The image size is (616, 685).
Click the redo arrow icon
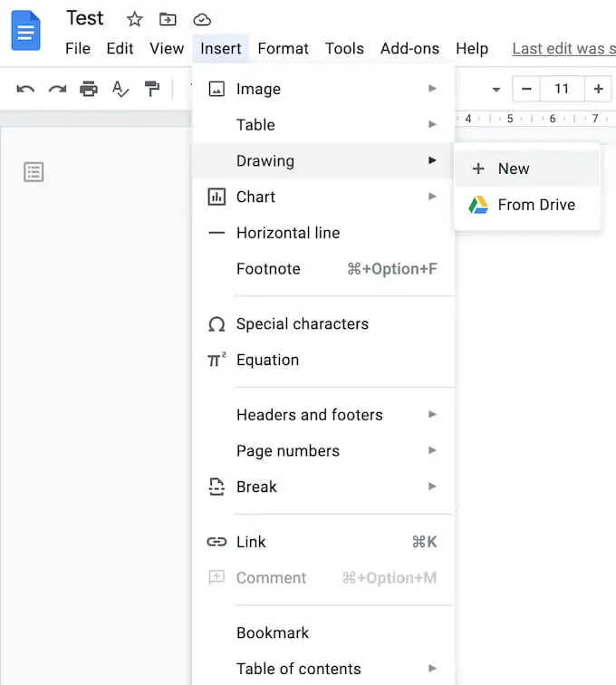57,89
